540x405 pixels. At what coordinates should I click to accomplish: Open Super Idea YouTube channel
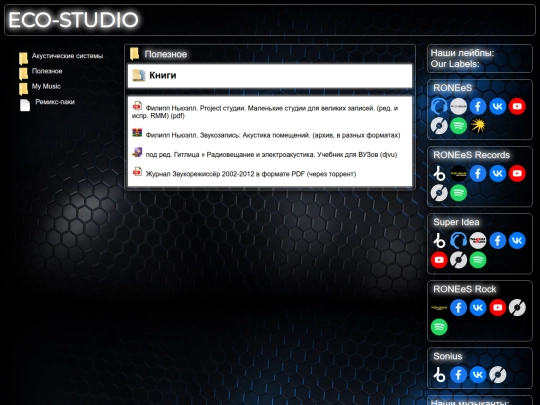pos(439,260)
